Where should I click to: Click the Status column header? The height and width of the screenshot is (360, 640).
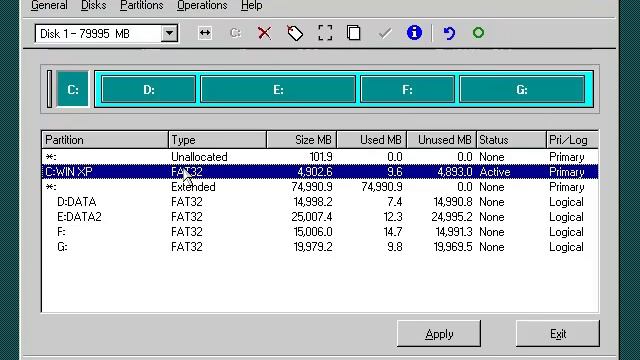(511, 140)
